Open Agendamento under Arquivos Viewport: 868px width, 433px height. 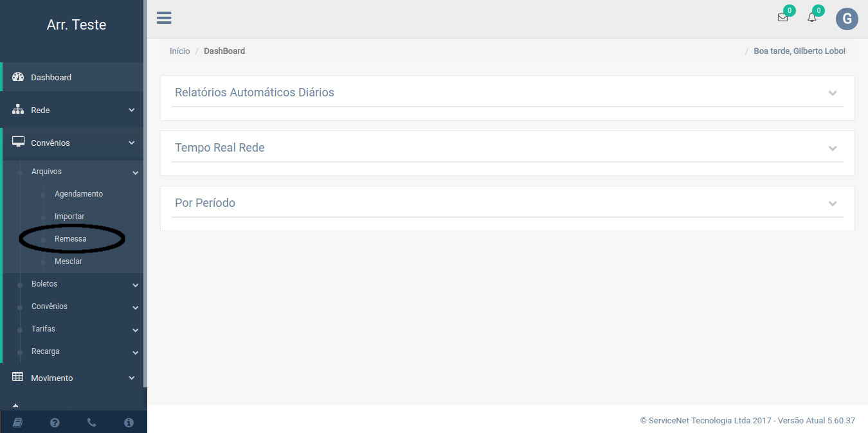tap(78, 194)
